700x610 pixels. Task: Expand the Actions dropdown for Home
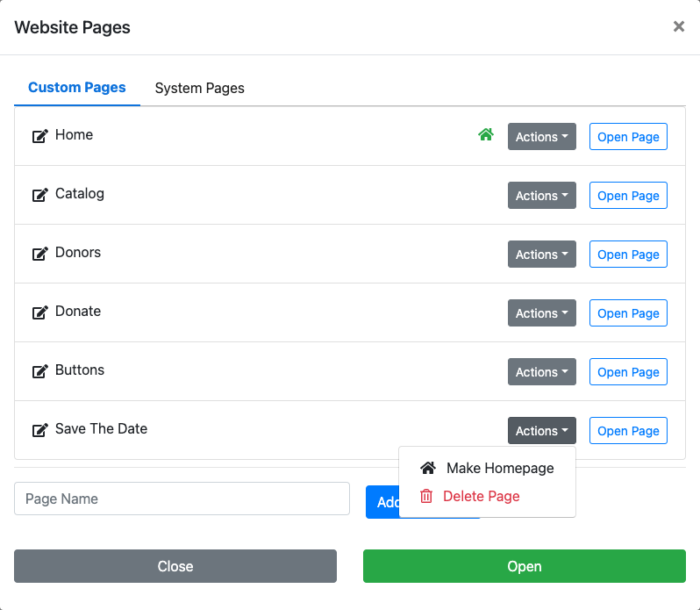coord(541,137)
